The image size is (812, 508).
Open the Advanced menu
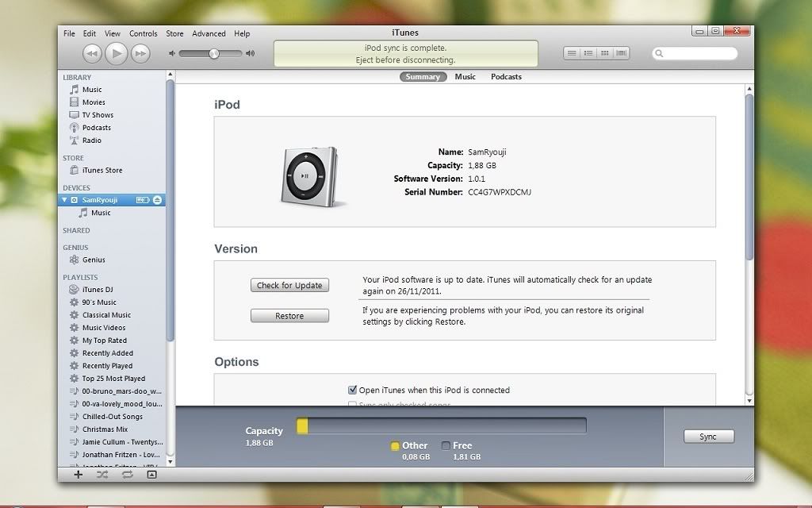pos(209,33)
